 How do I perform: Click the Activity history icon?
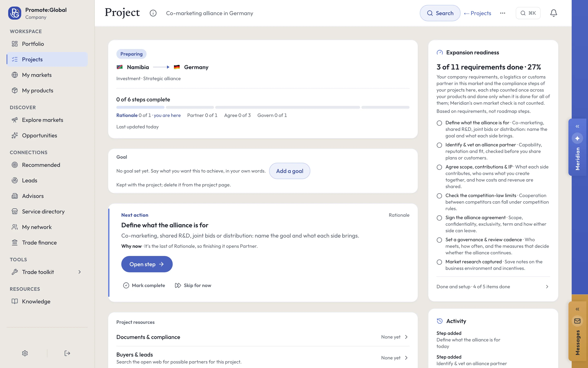(440, 321)
